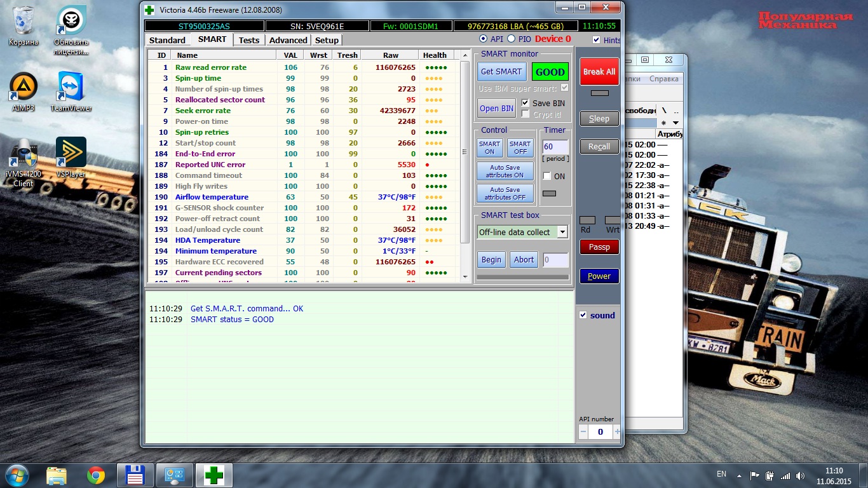This screenshot has height=488, width=868.
Task: Open the VSPlayer desktop icon
Action: pyautogui.click(x=71, y=154)
